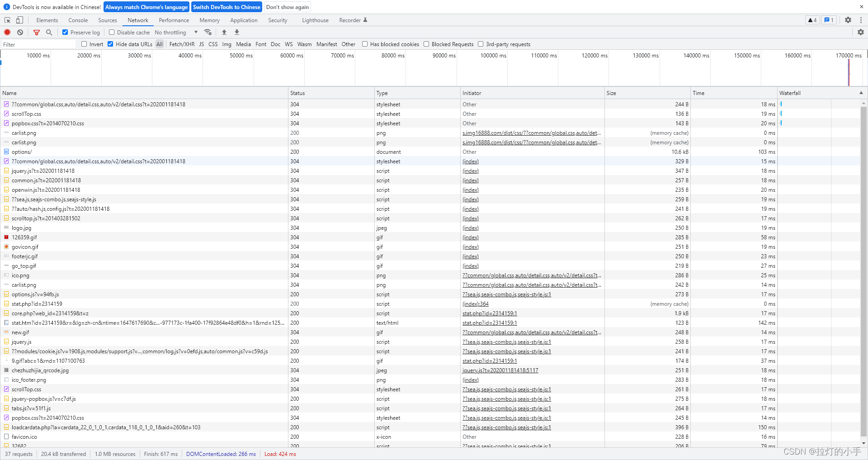The image size is (868, 460).
Task: Sort by the Size column header
Action: 647,93
